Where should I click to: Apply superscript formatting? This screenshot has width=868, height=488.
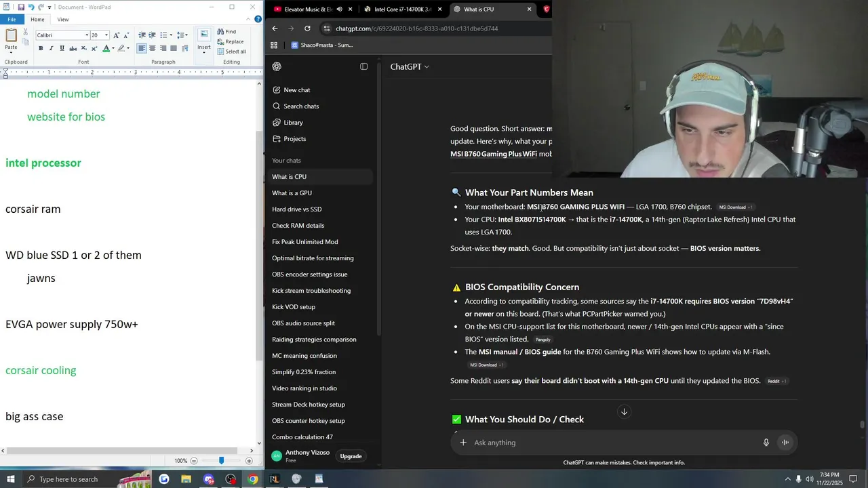(94, 48)
